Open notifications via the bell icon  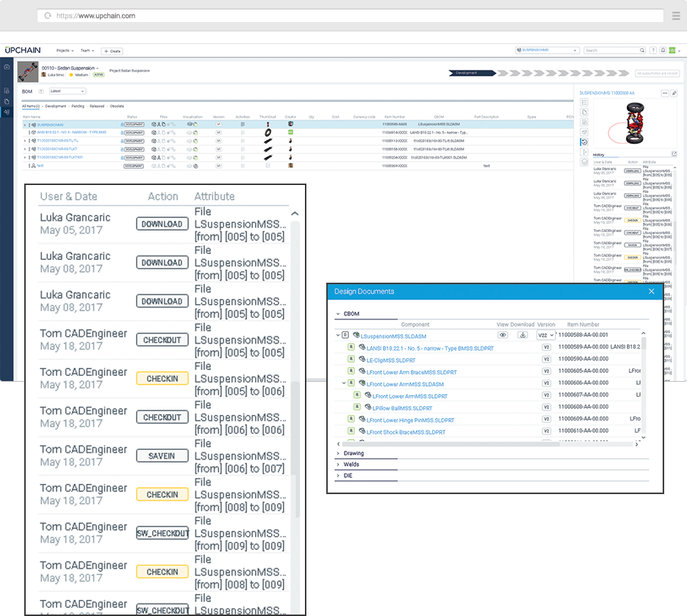pos(663,50)
